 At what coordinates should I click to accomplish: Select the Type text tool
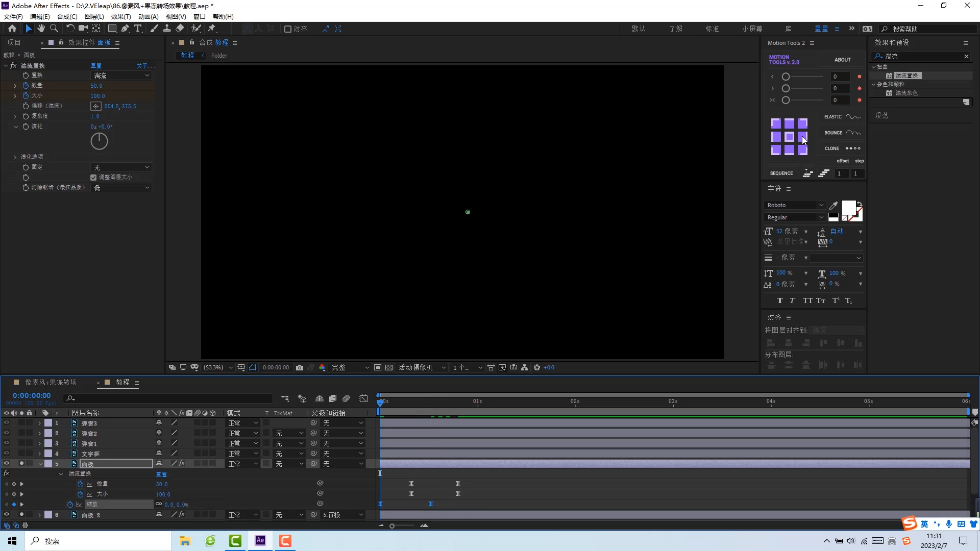coord(138,29)
